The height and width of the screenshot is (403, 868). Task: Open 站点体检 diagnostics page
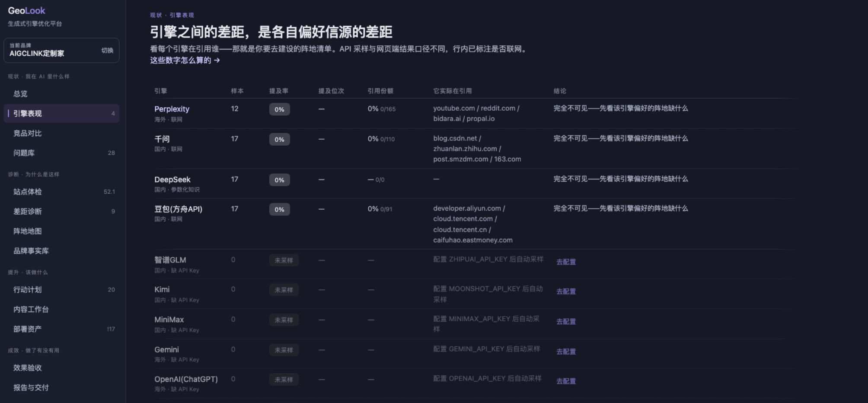(61, 192)
